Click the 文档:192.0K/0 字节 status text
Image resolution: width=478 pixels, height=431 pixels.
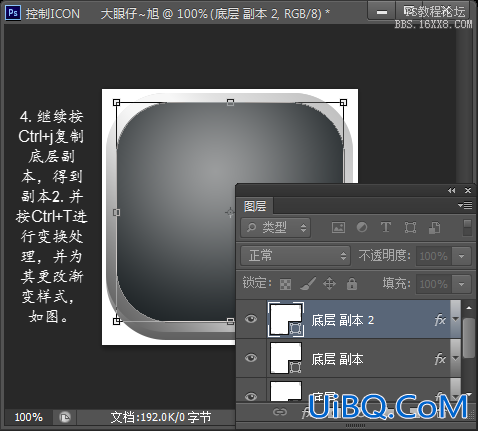[x=161, y=417]
